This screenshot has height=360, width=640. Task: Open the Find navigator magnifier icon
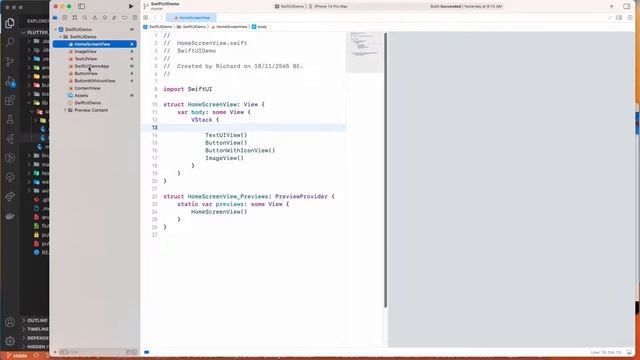pyautogui.click(x=85, y=18)
